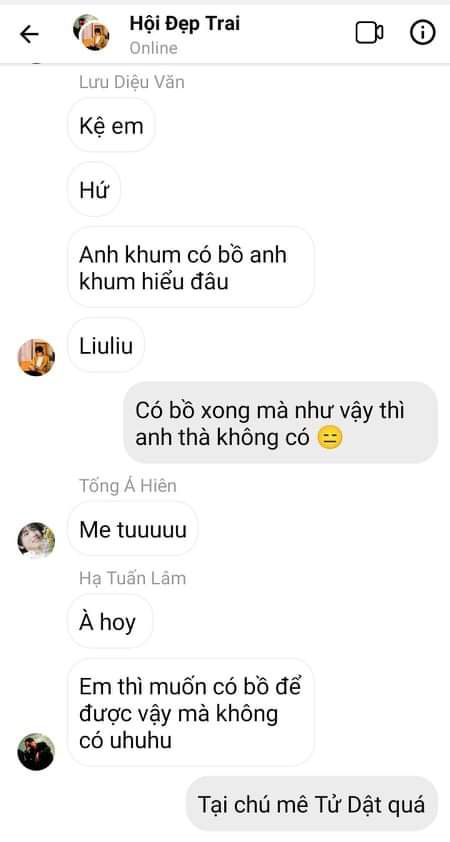Tap the sent message "Có bồ xong mà như vậy"

tap(281, 423)
